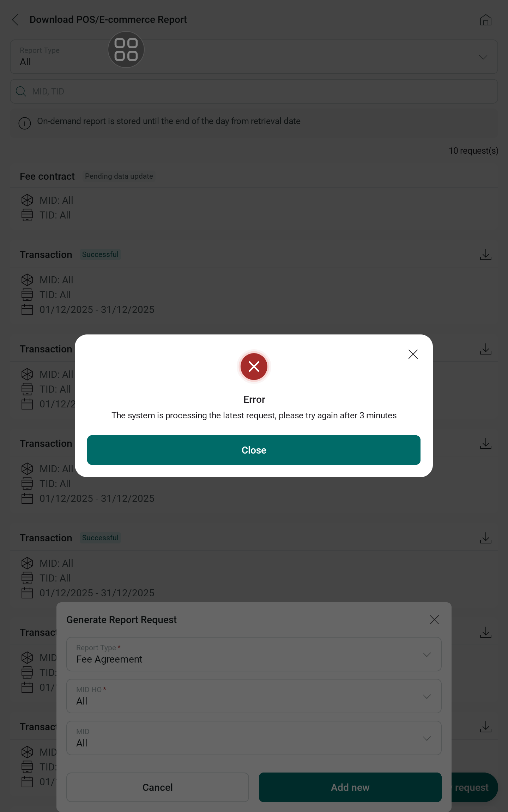Tap the back arrow in the header

click(15, 20)
